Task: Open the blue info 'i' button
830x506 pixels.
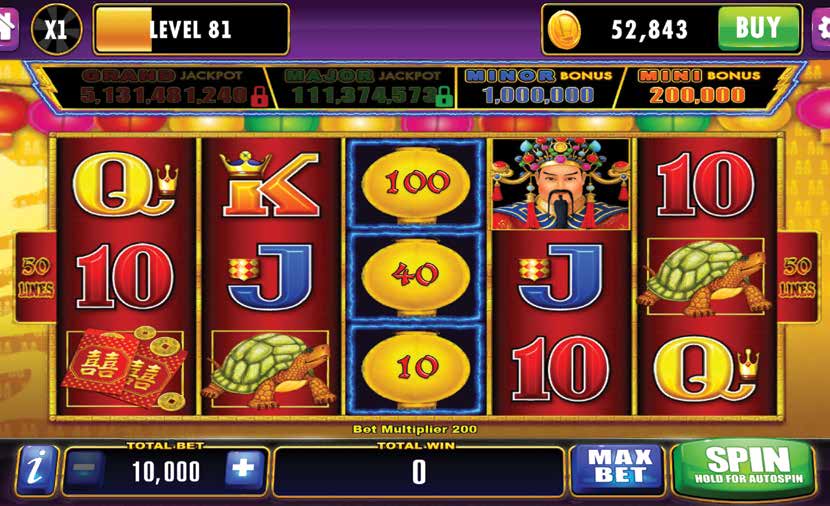Action: coord(37,470)
